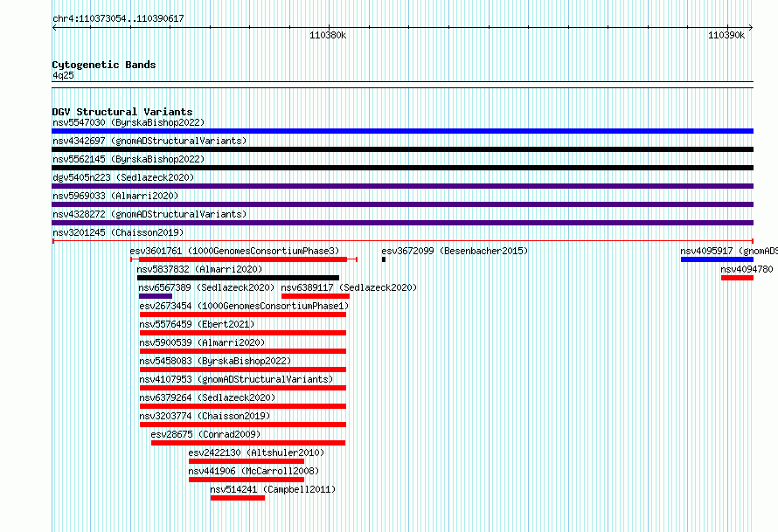This screenshot has width=778, height=532.
Task: Open nsv4342697 (gnomADStructuralVariants) label
Action: (149, 141)
